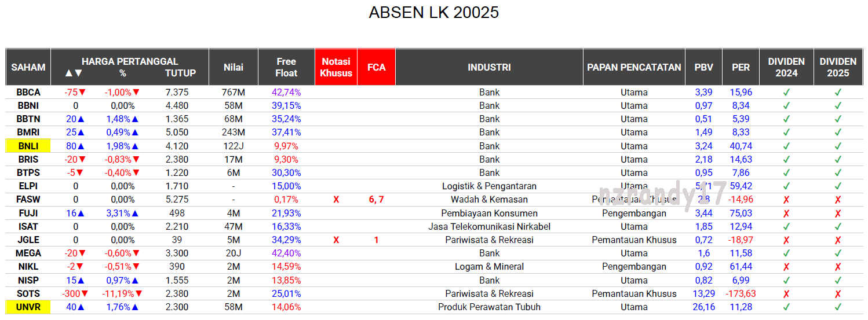This screenshot has width=868, height=320.
Task: Click the closing price 7.375
Action: pyautogui.click(x=177, y=93)
